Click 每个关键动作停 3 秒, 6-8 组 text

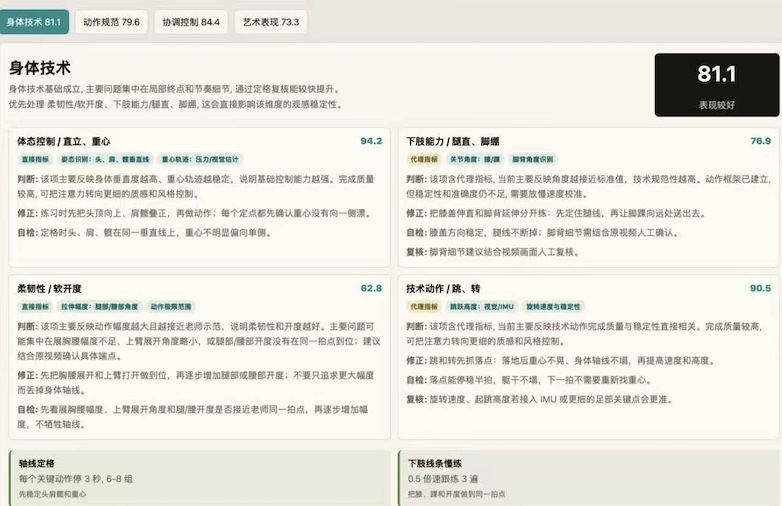[76, 479]
